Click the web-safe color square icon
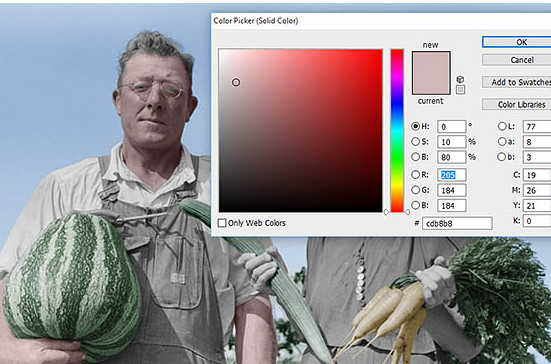Image resolution: width=551 pixels, height=364 pixels. 460,90
